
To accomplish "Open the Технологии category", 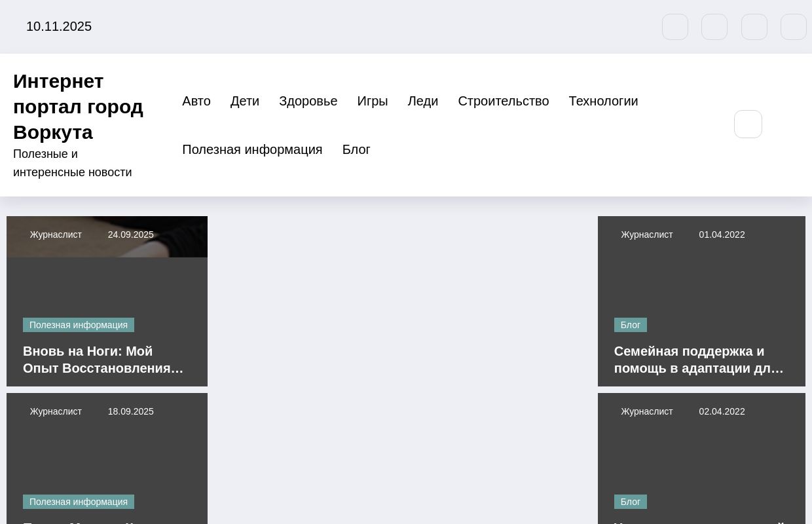I will pos(603,101).
